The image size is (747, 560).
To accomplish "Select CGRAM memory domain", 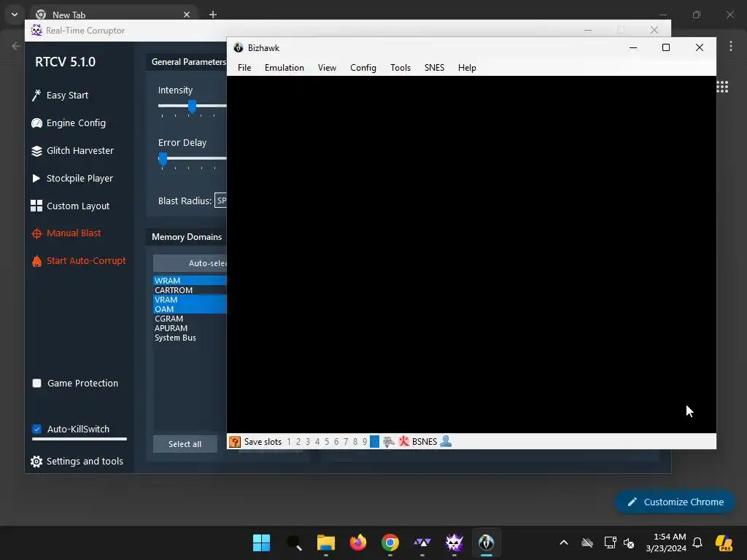I will tap(190, 319).
